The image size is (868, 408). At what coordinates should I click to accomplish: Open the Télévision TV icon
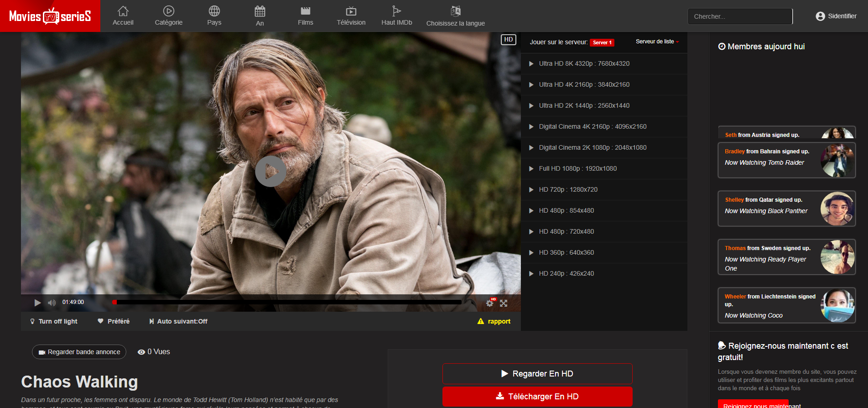[x=351, y=11]
